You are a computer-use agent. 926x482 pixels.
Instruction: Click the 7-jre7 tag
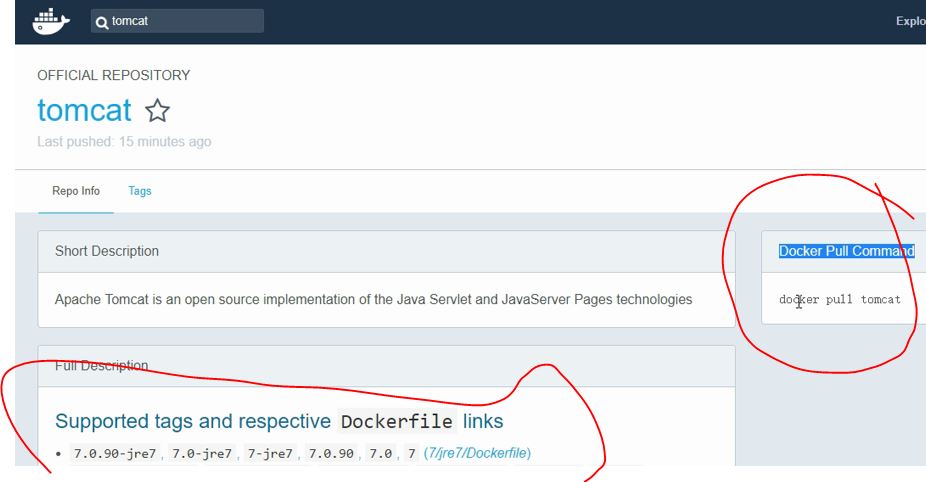[270, 454]
